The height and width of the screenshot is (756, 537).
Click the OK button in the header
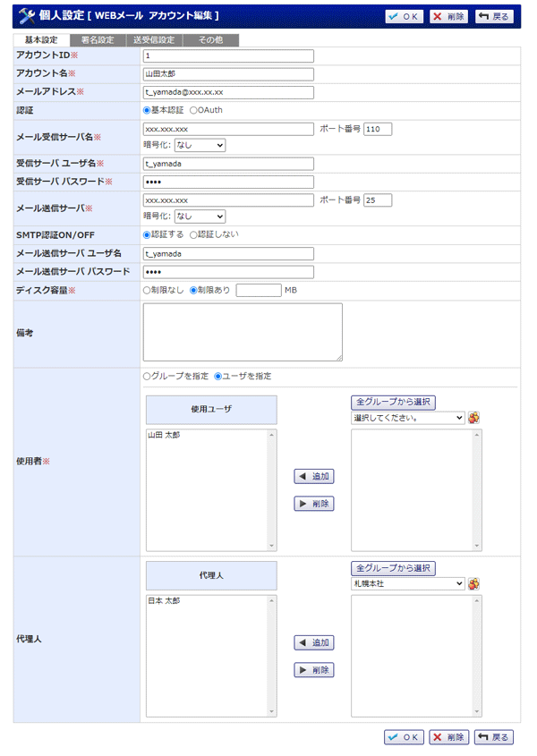point(405,16)
